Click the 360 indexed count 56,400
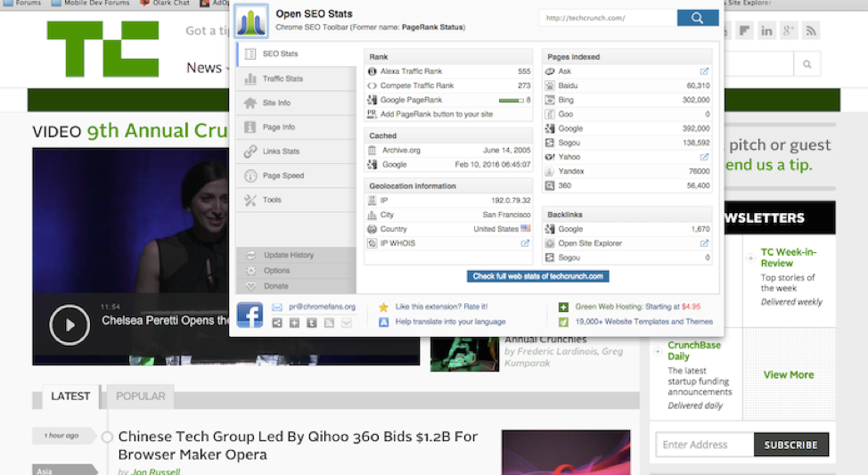Screen dimensions: 868x475 698,186
